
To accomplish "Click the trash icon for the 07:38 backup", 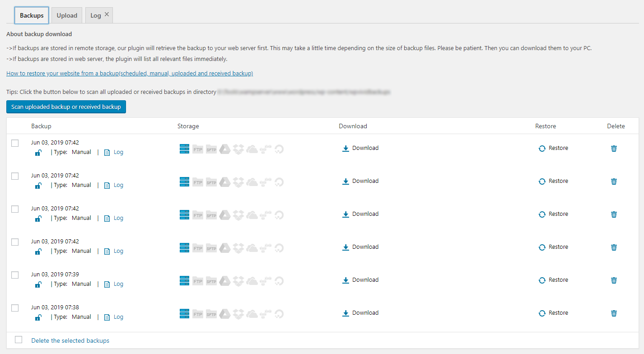I will (614, 313).
